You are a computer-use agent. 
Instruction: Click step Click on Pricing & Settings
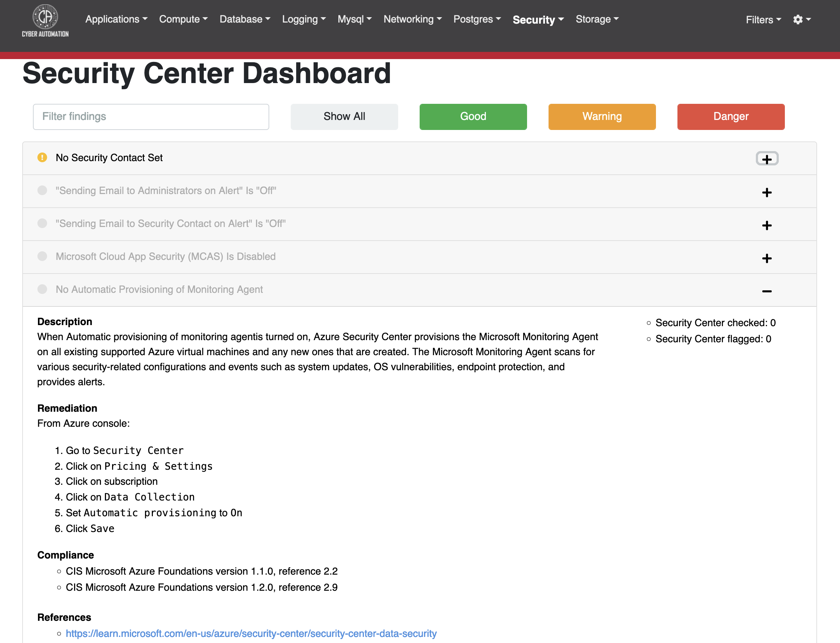pos(139,466)
